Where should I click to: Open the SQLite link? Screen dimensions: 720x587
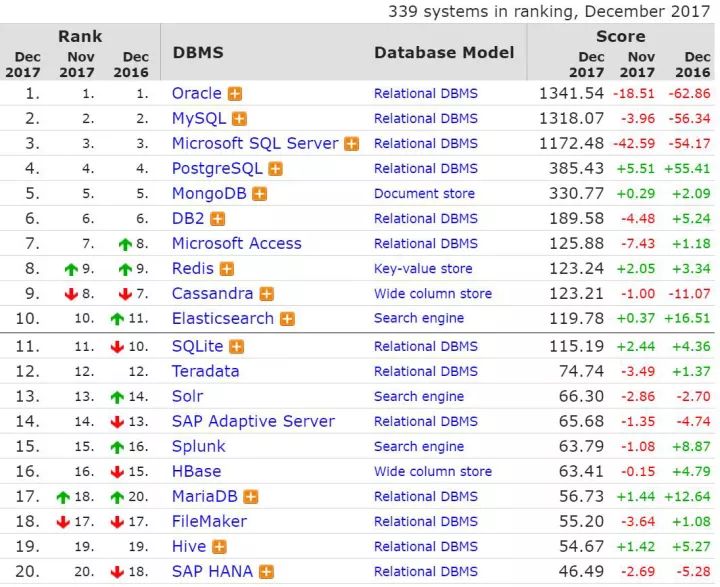click(197, 346)
